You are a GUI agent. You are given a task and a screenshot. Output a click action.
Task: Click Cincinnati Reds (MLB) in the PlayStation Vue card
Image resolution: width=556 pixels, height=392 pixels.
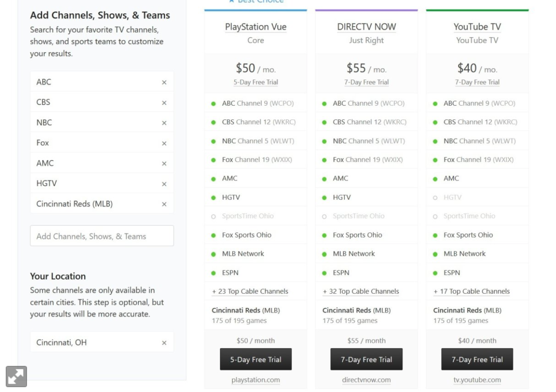[x=246, y=310]
